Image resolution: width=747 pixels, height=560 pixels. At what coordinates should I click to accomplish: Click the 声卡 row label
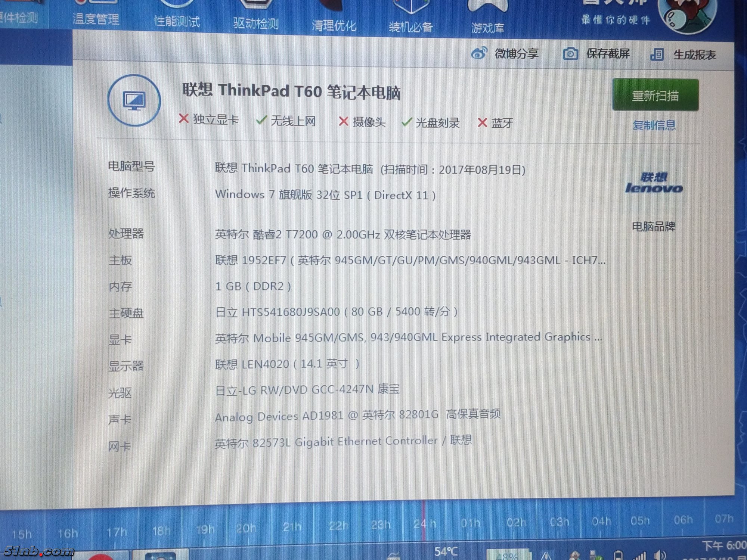click(x=120, y=420)
